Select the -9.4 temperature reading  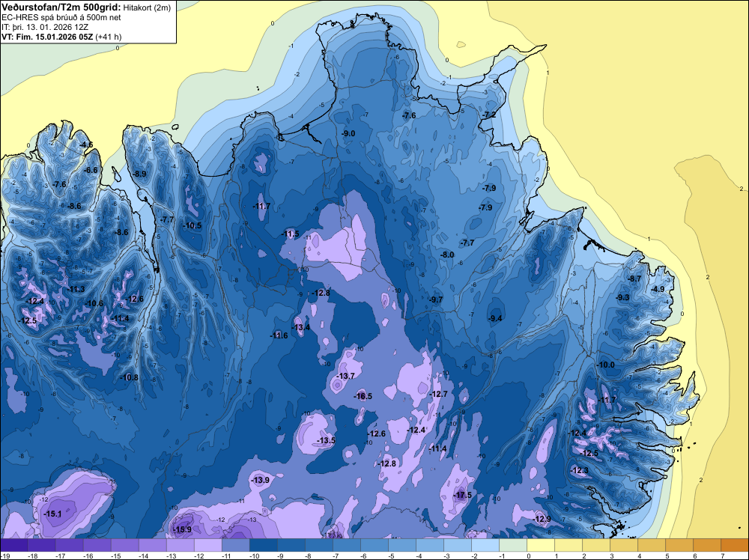pyautogui.click(x=495, y=318)
